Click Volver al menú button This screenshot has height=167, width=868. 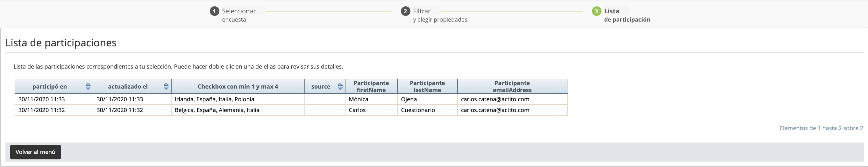pos(35,152)
